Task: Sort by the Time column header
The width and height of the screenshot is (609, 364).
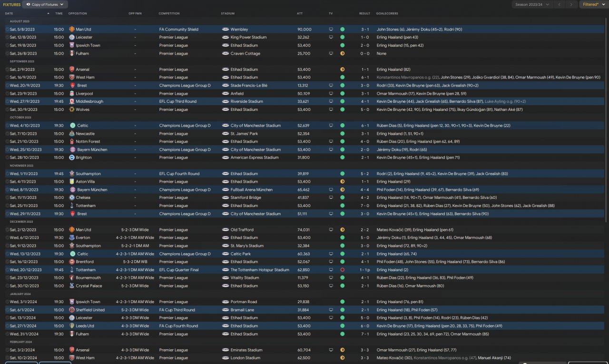Action: (x=59, y=13)
